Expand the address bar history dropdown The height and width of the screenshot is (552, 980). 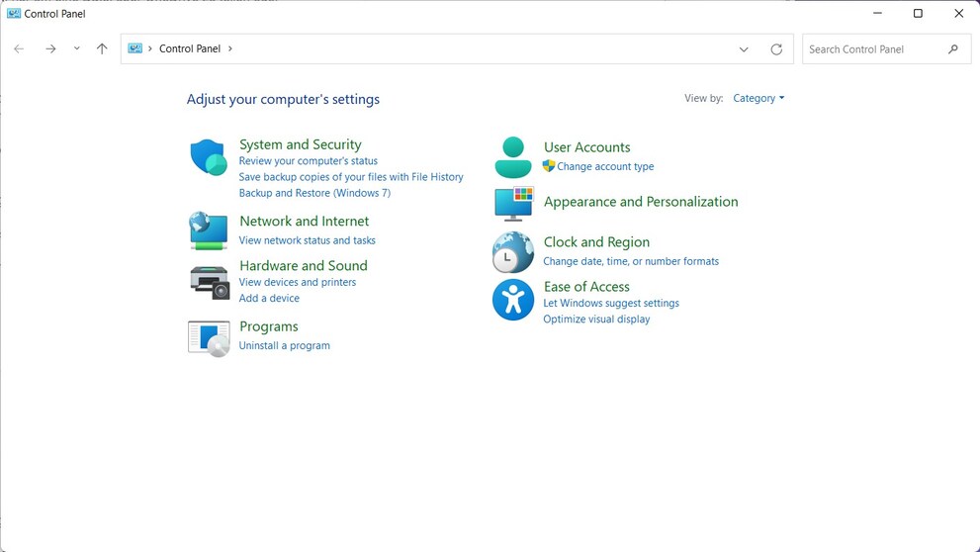[x=744, y=49]
